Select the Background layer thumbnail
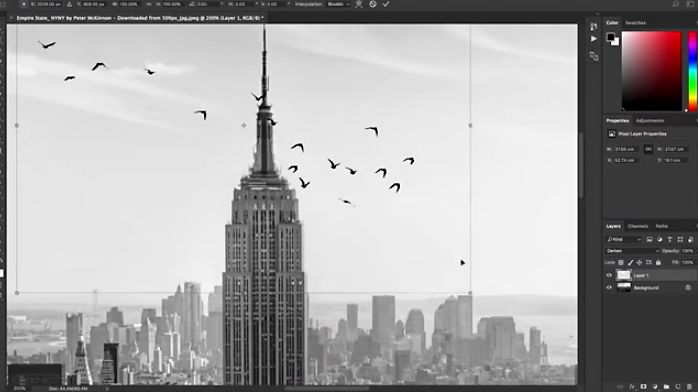The width and height of the screenshot is (698, 392). [x=624, y=287]
